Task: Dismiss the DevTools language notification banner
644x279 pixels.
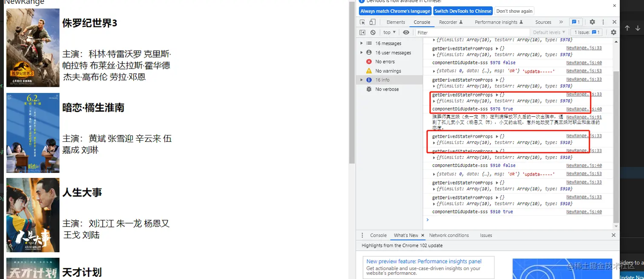Action: point(614,6)
